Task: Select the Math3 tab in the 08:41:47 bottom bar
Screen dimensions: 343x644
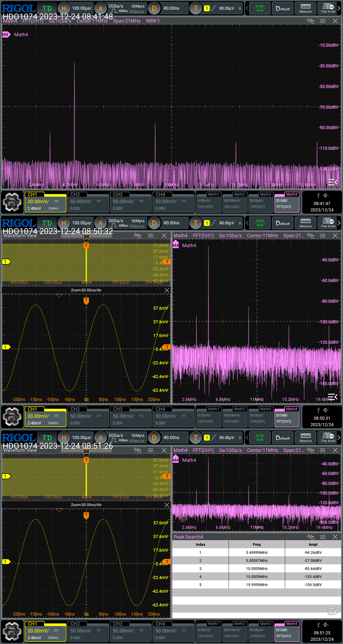Action: click(260, 202)
